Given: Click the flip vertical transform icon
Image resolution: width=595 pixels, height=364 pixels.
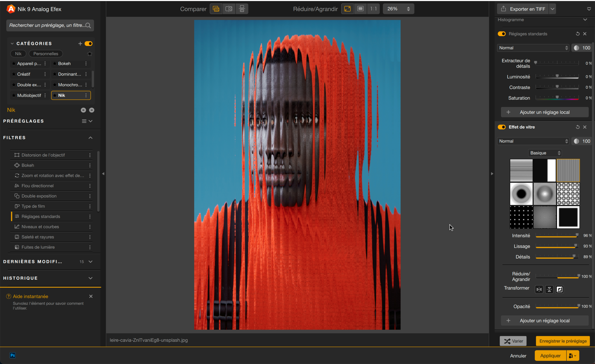Looking at the screenshot, I should [549, 289].
